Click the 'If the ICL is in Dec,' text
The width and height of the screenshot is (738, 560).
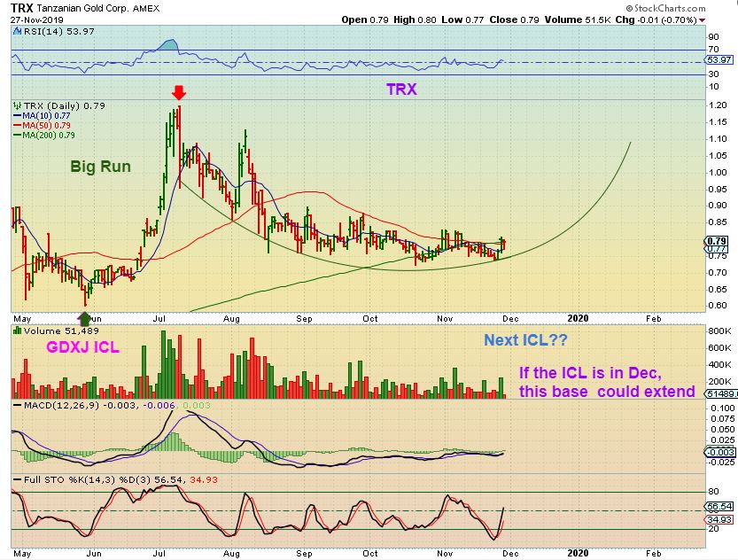(x=590, y=373)
